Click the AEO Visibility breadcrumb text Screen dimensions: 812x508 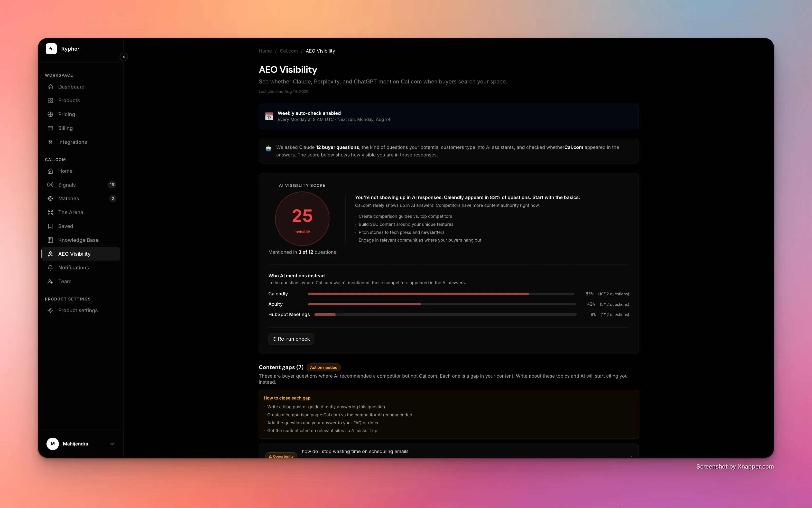click(x=320, y=51)
